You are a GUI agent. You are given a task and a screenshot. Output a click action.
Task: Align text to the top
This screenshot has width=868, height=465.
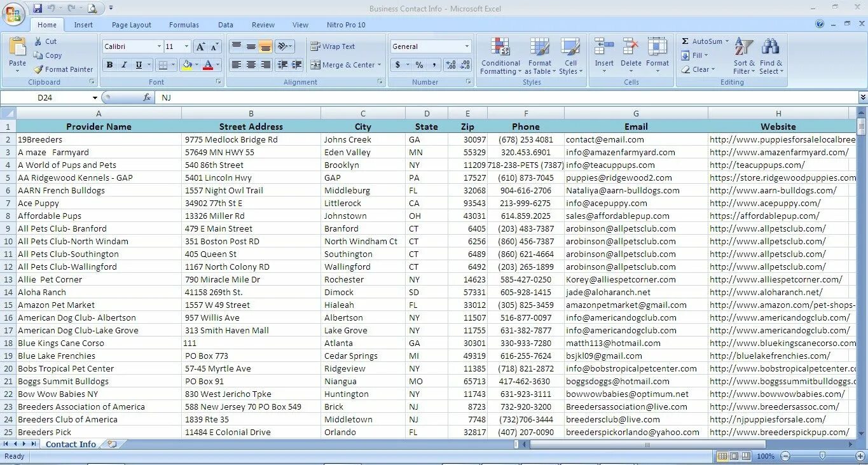pos(236,46)
